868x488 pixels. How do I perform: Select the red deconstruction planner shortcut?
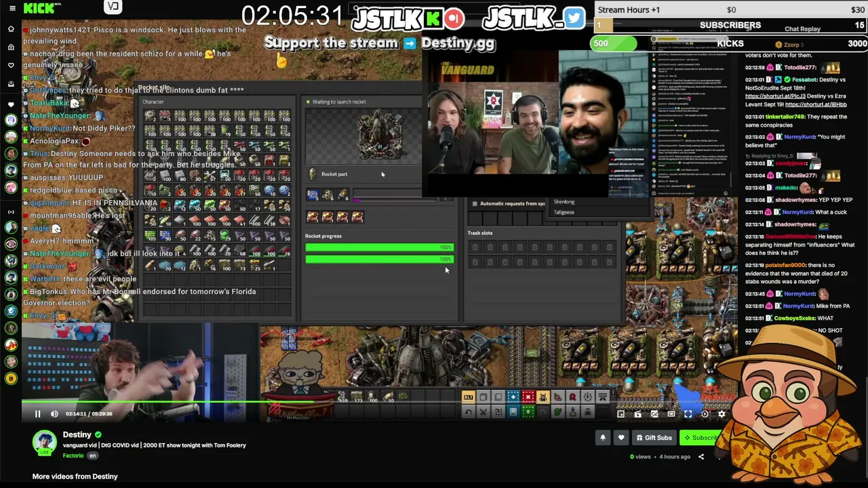[x=528, y=397]
